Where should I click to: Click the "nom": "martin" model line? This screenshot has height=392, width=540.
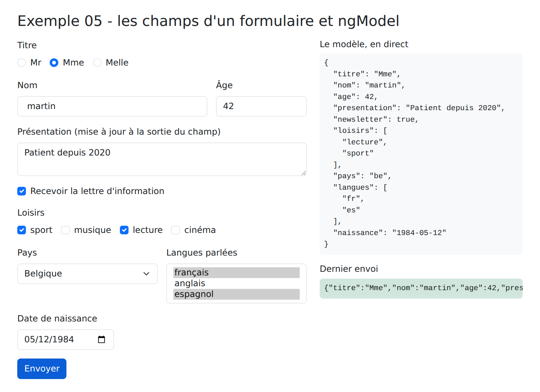pyautogui.click(x=369, y=85)
